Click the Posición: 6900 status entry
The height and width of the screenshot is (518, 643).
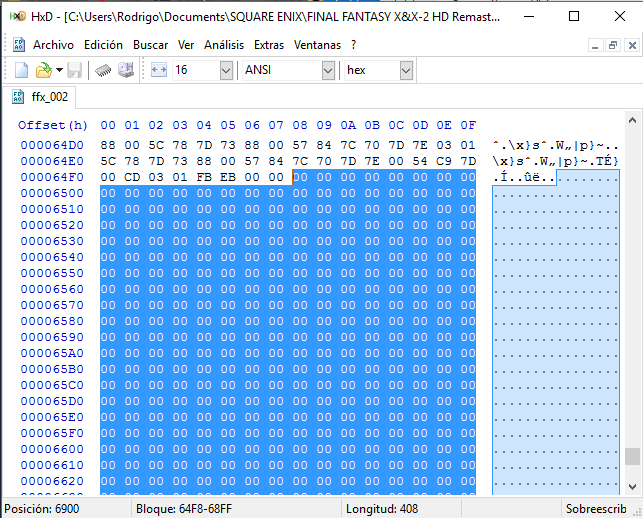42,509
